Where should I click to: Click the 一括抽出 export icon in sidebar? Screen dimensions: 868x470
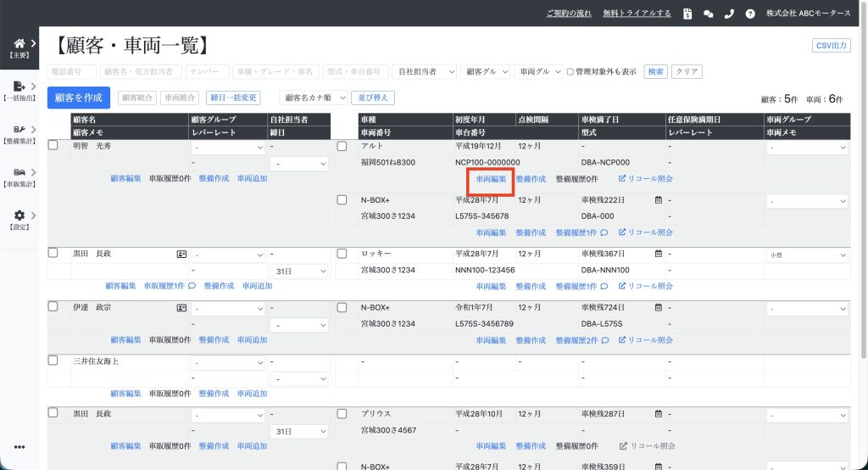[19, 87]
